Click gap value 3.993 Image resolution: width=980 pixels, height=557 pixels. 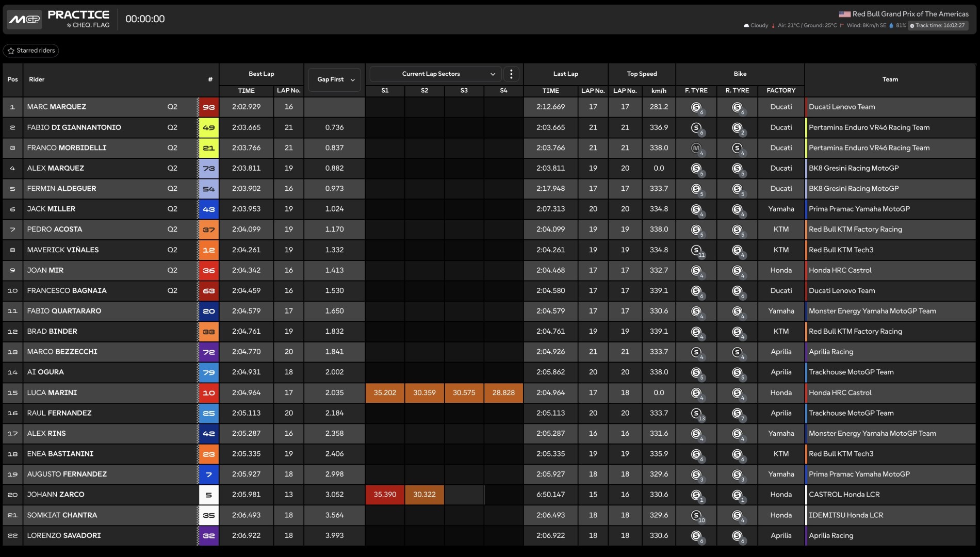coord(334,535)
